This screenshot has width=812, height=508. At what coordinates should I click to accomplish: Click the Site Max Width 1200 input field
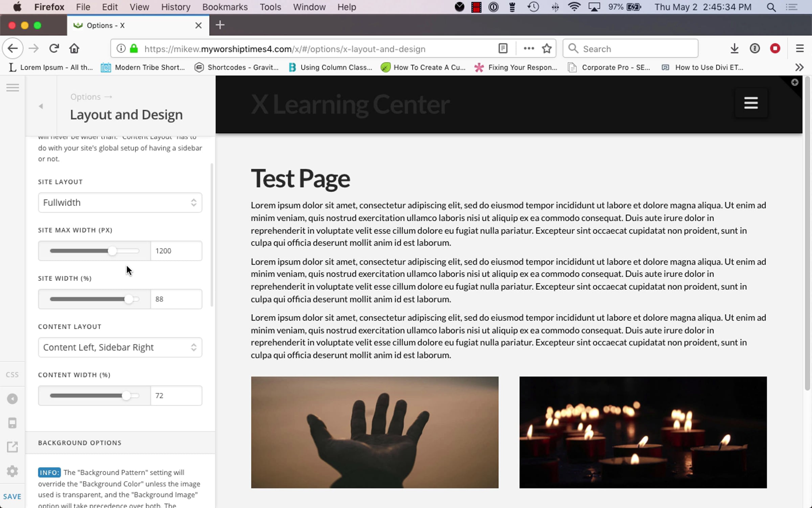pyautogui.click(x=176, y=251)
